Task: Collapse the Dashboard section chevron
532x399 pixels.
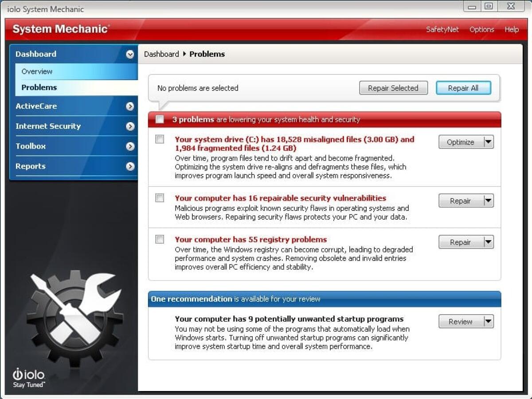Action: coord(130,54)
